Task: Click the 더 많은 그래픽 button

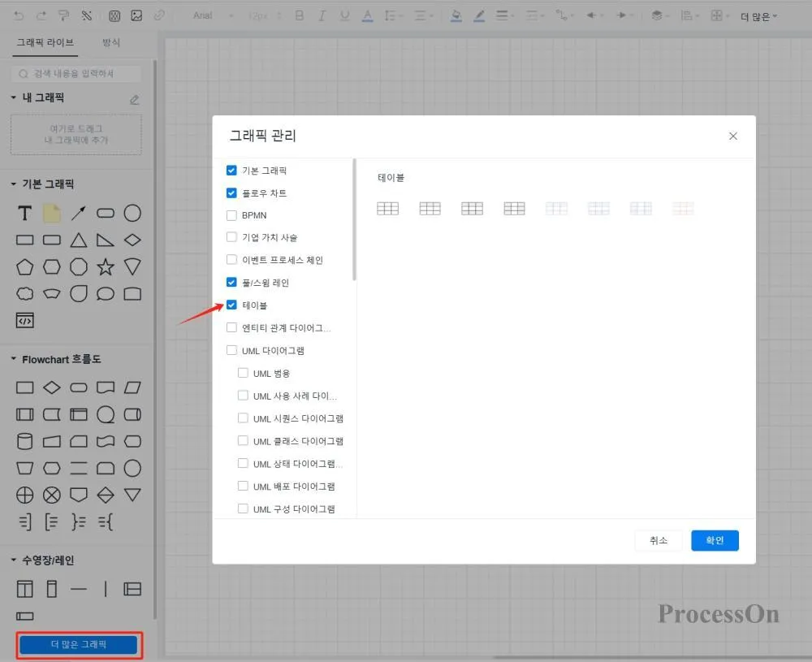Action: [x=79, y=644]
